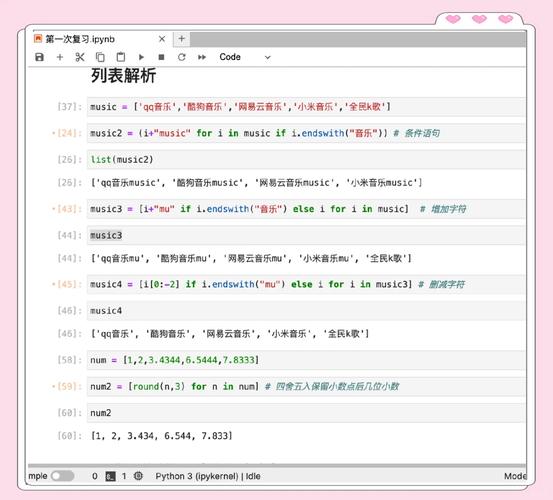Paste cell using the clipboard icon
The width and height of the screenshot is (553, 500).
pyautogui.click(x=121, y=57)
